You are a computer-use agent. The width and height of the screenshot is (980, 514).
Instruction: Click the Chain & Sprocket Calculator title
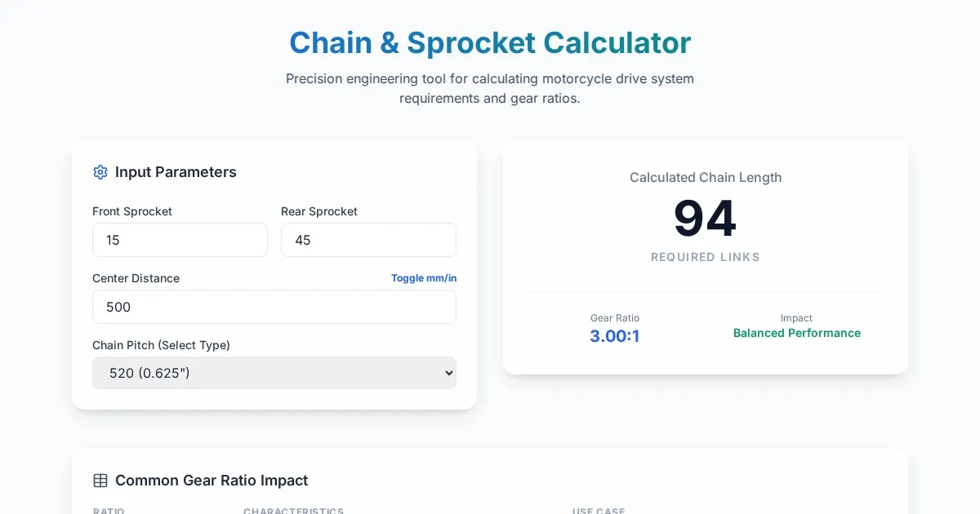click(x=490, y=42)
